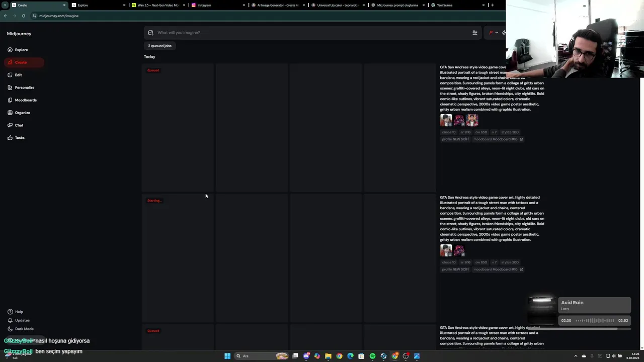The image size is (644, 362).
Task: Click the image upload icon in prompt bar
Action: click(x=150, y=33)
